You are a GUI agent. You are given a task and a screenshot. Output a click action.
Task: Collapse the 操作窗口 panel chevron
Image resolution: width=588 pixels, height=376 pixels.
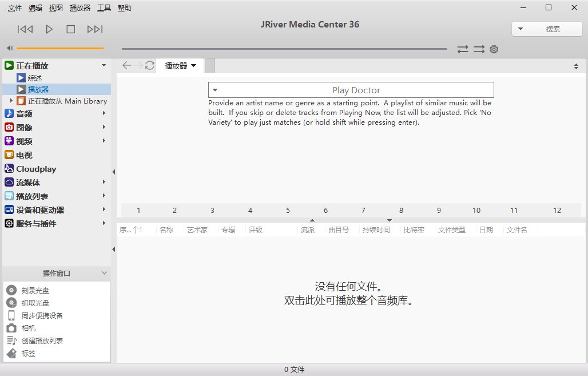point(104,273)
